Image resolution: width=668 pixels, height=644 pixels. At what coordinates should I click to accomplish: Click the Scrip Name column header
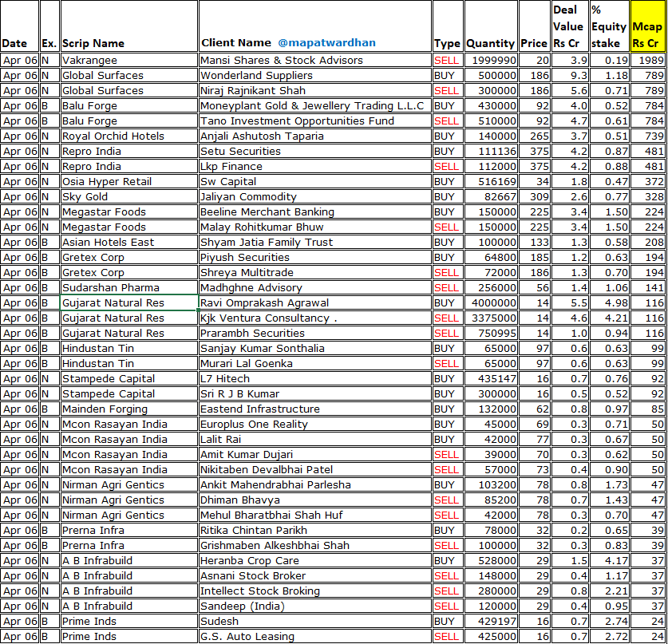pos(129,26)
